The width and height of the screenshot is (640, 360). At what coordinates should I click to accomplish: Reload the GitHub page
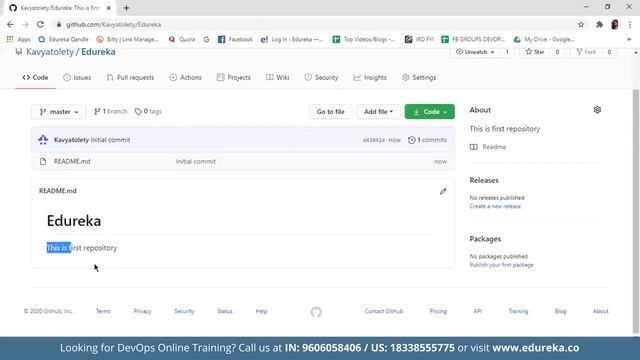click(x=40, y=24)
